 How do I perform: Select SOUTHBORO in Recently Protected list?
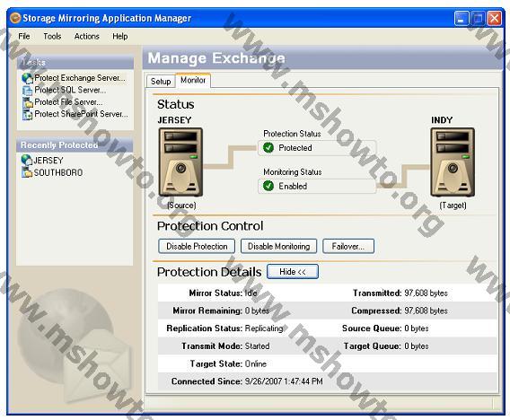(x=58, y=172)
